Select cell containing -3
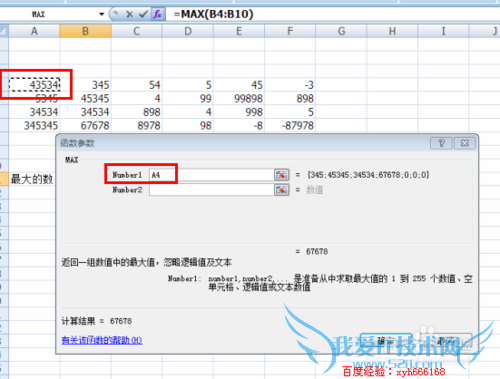 click(x=290, y=85)
